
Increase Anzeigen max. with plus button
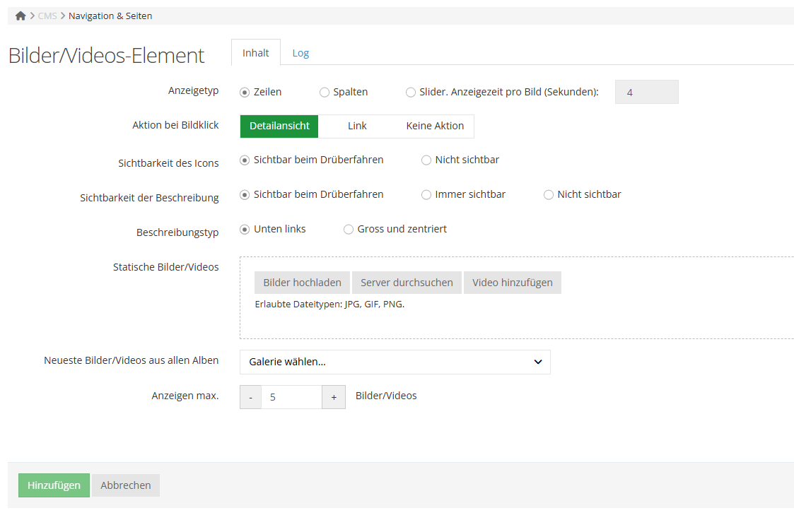click(334, 397)
